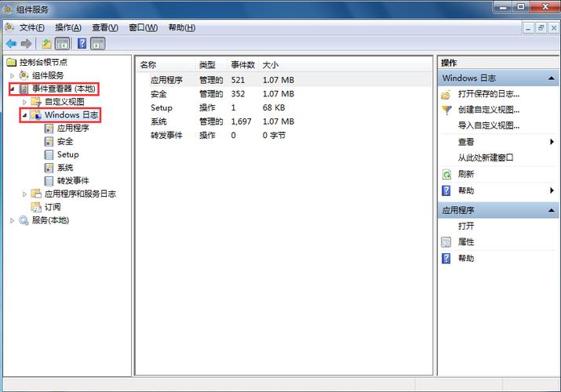Toggle the console tree pane toolbar icon

tap(63, 44)
